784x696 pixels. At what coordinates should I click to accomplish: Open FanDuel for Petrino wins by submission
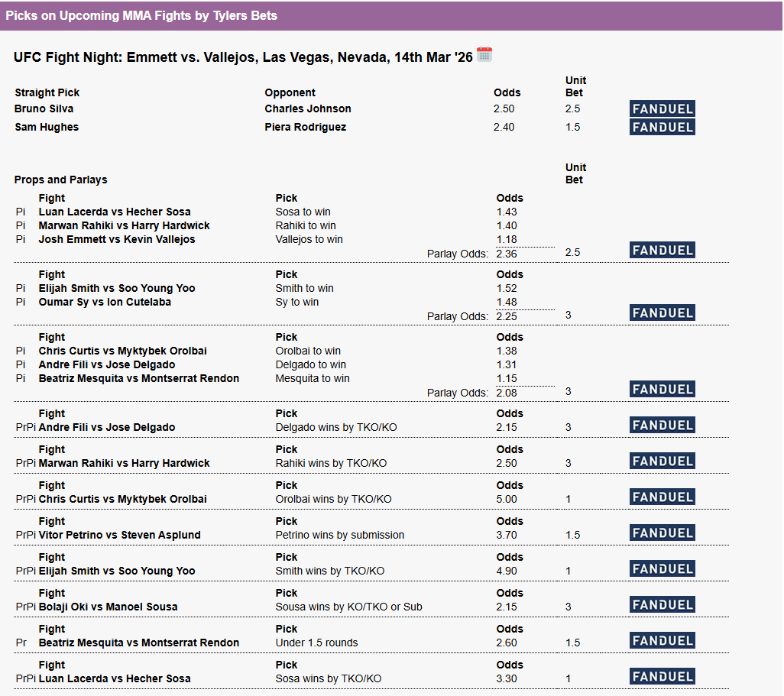coord(662,533)
